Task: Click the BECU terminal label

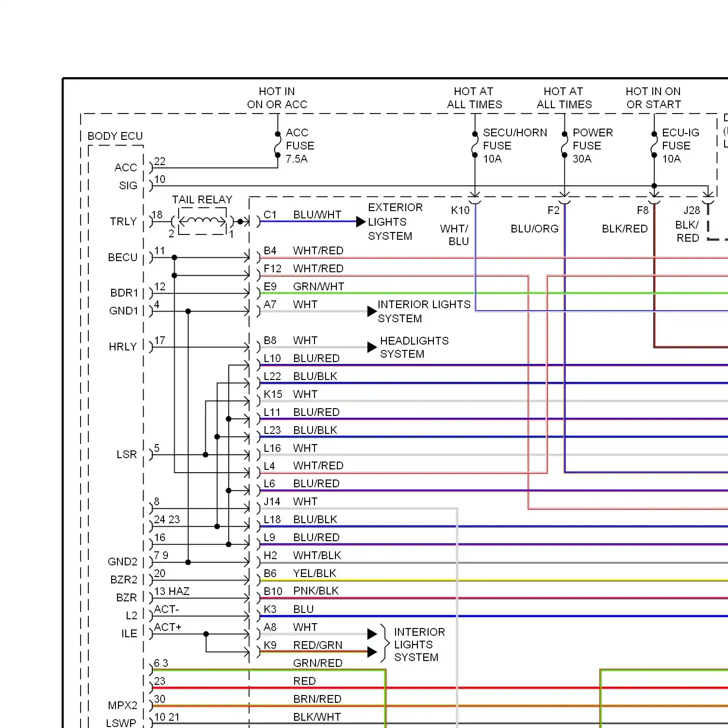Action: point(123,258)
